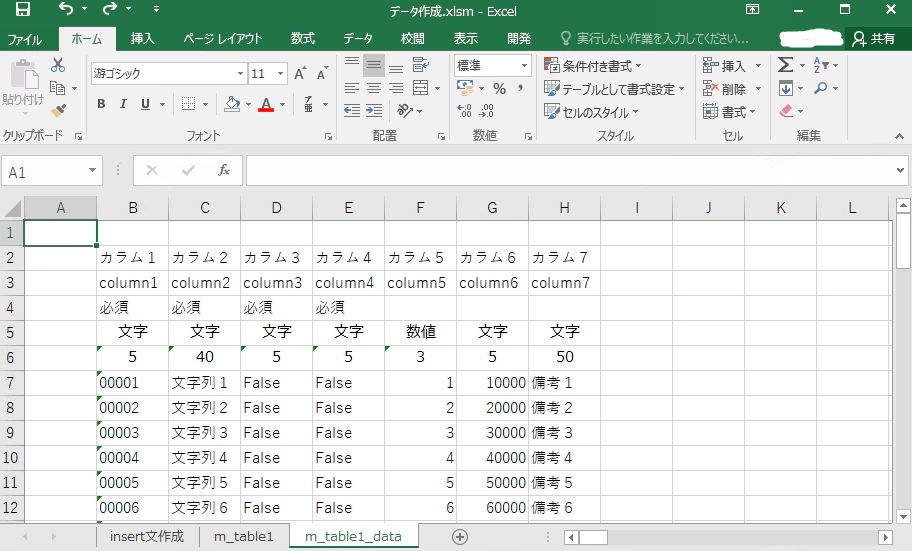
Task: Undo the last action
Action: [66, 9]
